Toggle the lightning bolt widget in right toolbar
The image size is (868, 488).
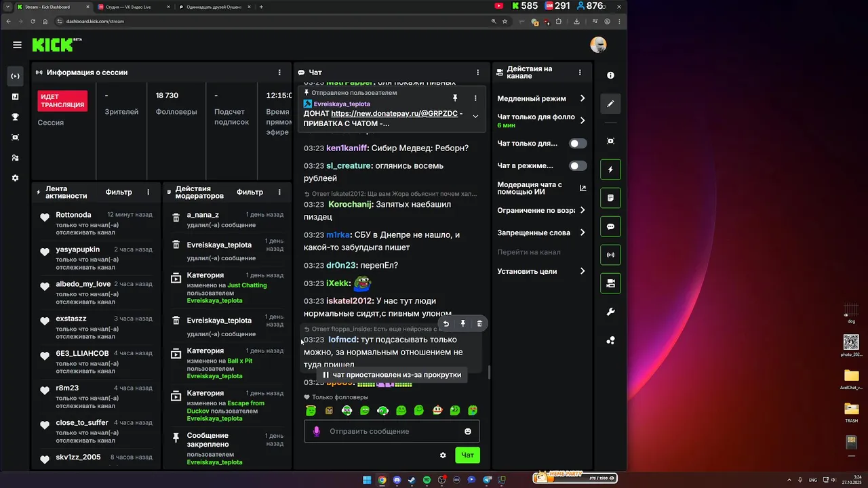[x=610, y=169]
